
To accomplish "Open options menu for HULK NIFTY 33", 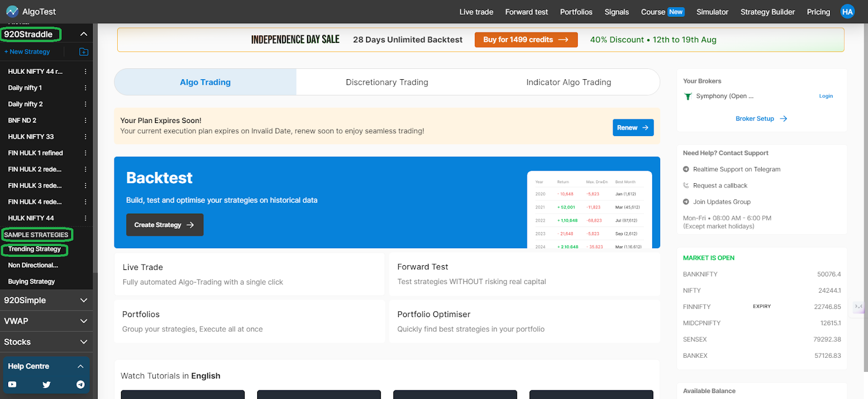I will (85, 137).
